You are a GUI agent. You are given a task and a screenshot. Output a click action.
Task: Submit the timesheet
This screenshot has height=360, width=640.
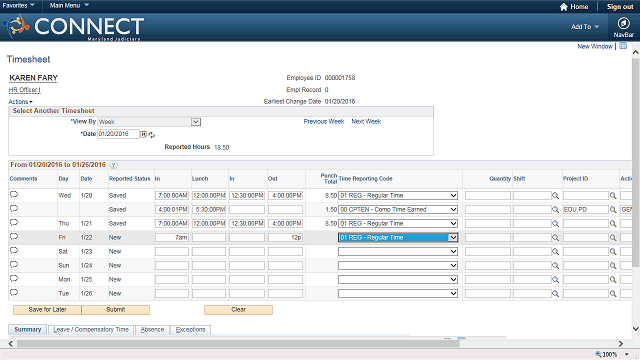116,310
